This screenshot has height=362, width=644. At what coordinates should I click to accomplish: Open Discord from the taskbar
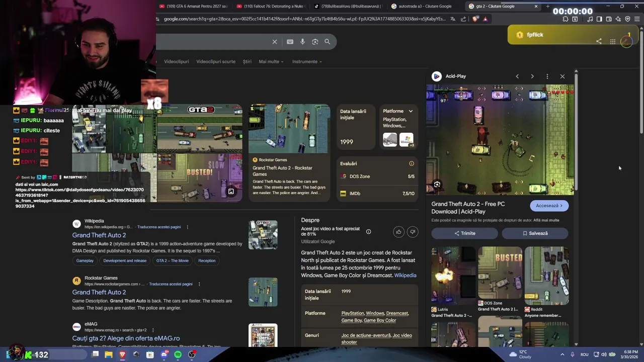pos(164,354)
